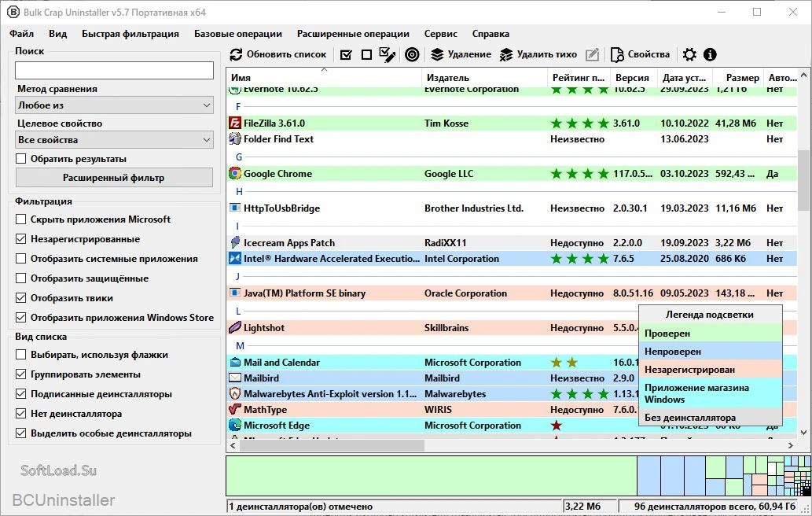Click the Непроверен blue legend swatch
Viewport: 812px width, 516px height.
[710, 352]
